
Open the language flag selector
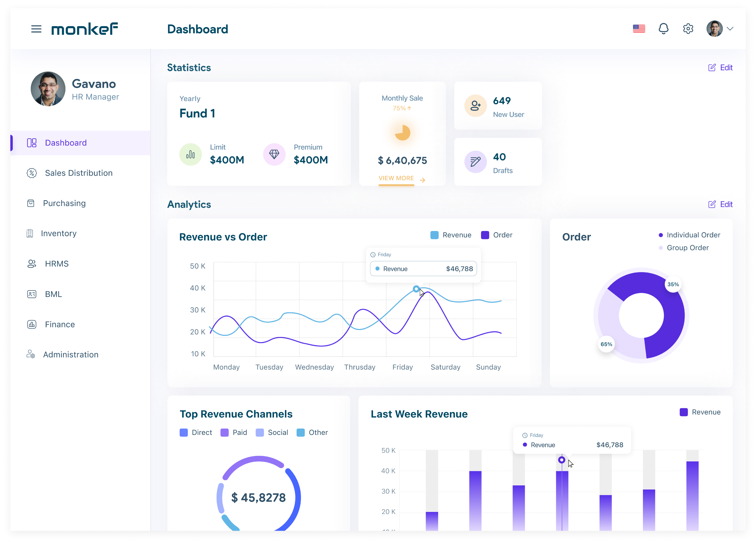(x=639, y=29)
